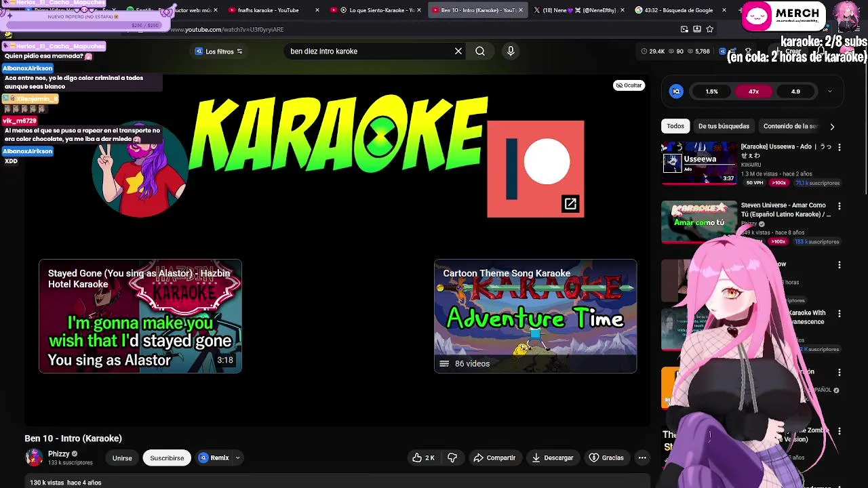Screen dimensions: 868x488
Task: Click '[Karaoke] Usseewa - Ado' title
Action: [x=786, y=151]
